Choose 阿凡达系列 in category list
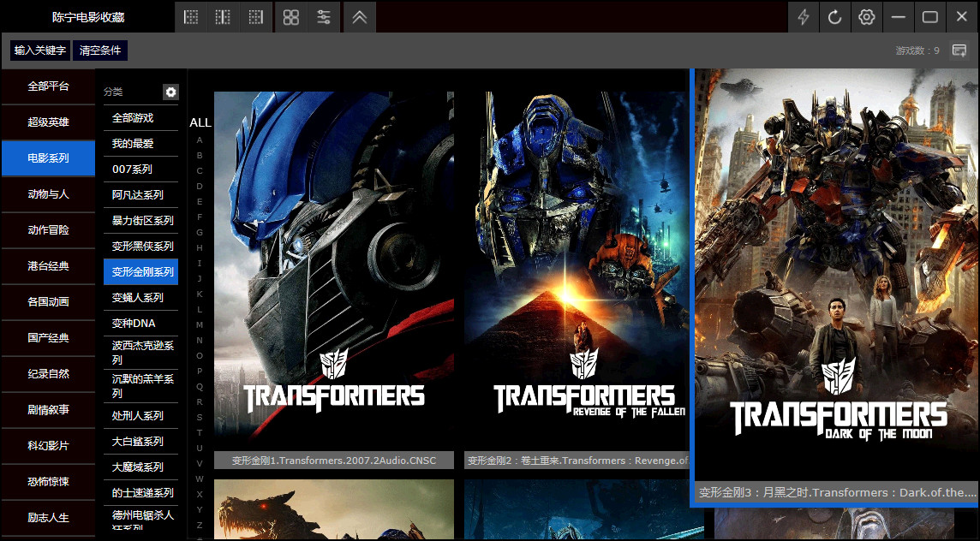 138,195
